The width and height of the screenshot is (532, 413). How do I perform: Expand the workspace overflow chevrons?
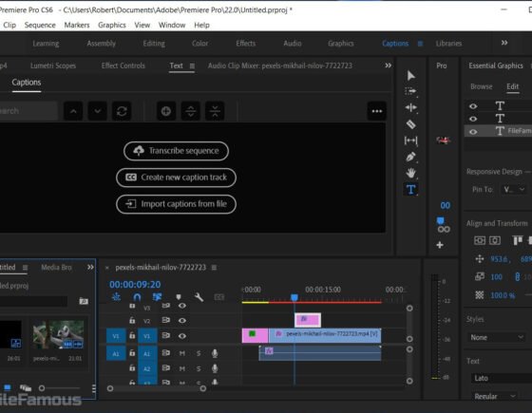tap(504, 43)
